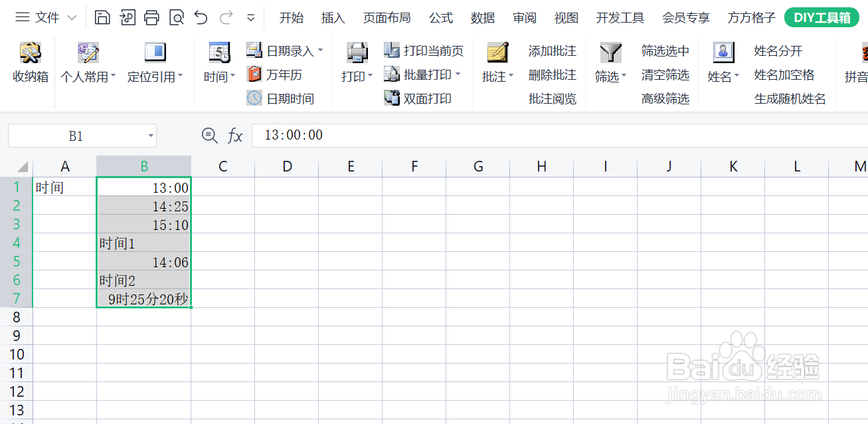
Task: Open the 万年历 calendar icon
Action: click(254, 74)
